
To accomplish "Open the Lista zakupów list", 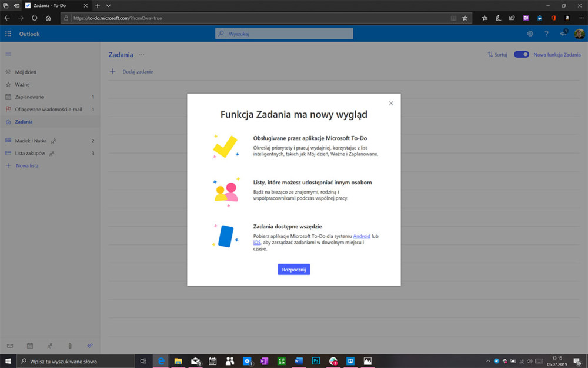I will pyautogui.click(x=50, y=153).
